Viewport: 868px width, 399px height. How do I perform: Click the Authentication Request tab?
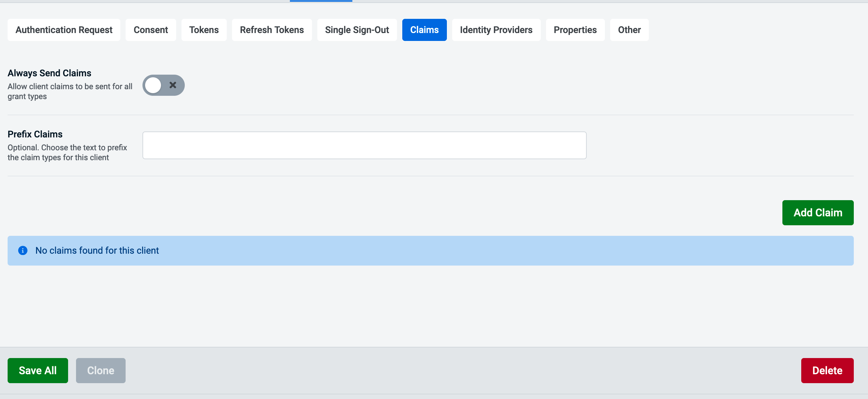click(64, 29)
